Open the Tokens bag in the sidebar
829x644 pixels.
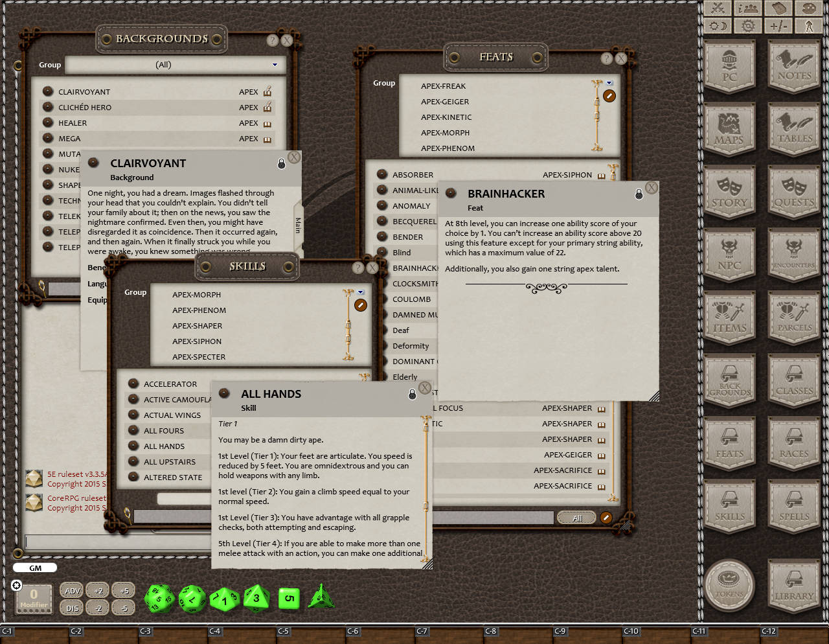730,584
